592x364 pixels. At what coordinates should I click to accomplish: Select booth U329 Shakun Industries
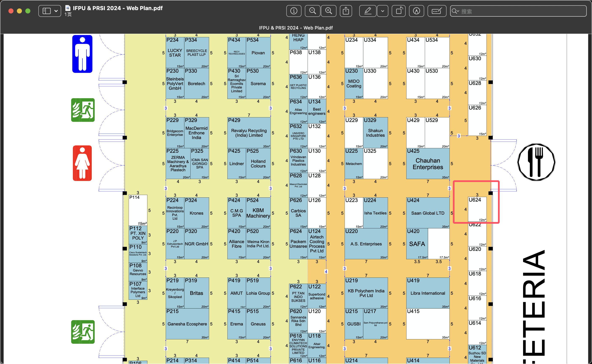376,133
